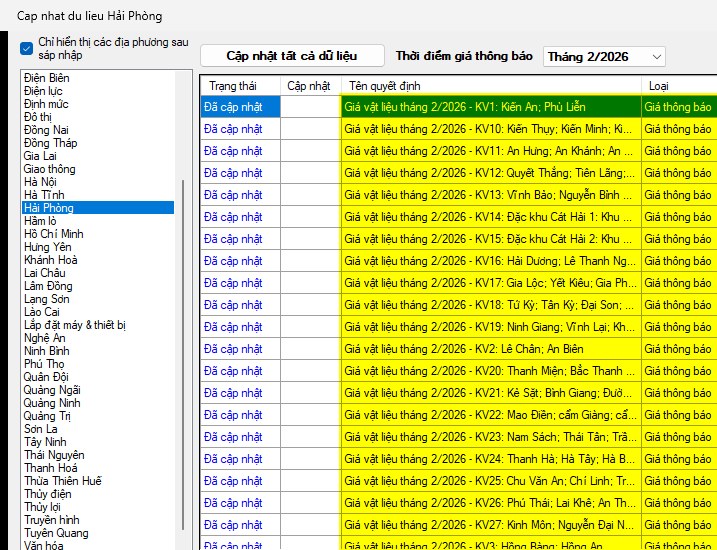Viewport: 717px width, 550px height.
Task: Choose 'Quảng Ninh' from the left list
Action: pyautogui.click(x=54, y=403)
